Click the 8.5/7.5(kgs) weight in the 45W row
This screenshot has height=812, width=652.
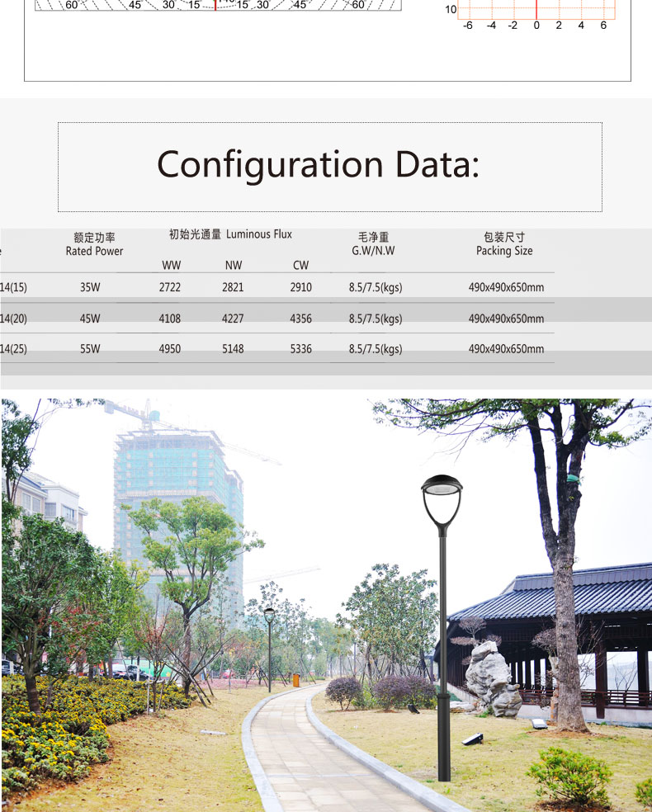pos(376,319)
